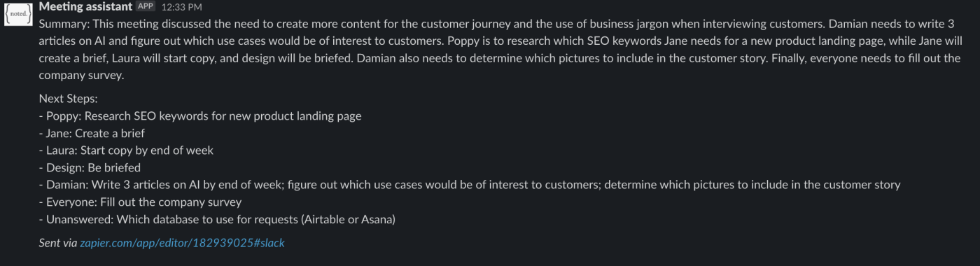Click summary line starting 'articles on AI'
This screenshot has width=980, height=266.
point(500,41)
